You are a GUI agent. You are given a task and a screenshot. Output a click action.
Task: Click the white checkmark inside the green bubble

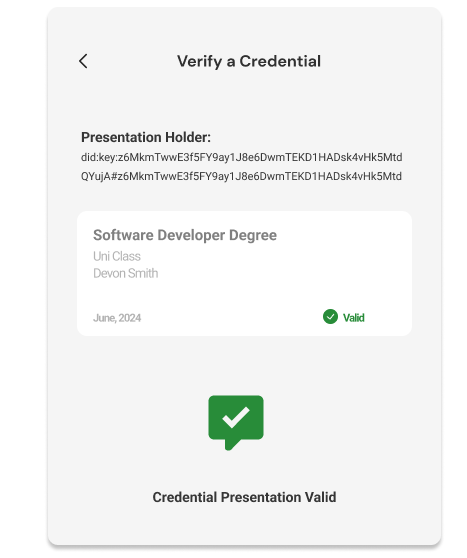[236, 417]
